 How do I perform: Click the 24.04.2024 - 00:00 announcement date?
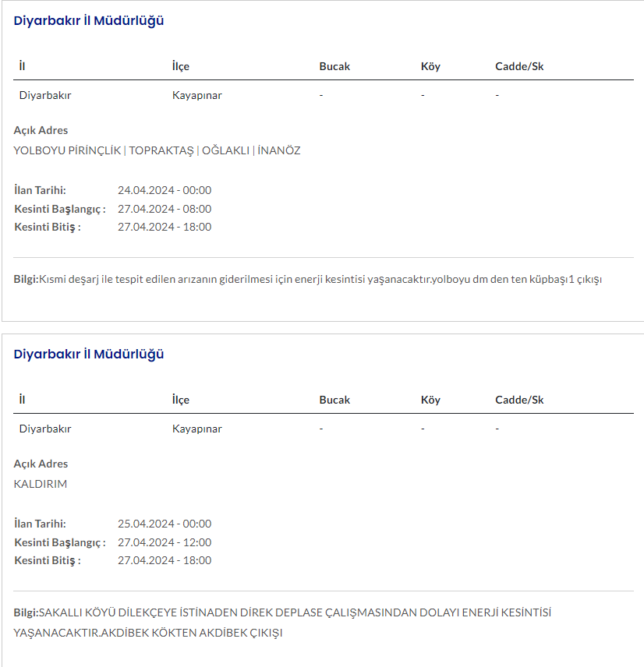165,190
